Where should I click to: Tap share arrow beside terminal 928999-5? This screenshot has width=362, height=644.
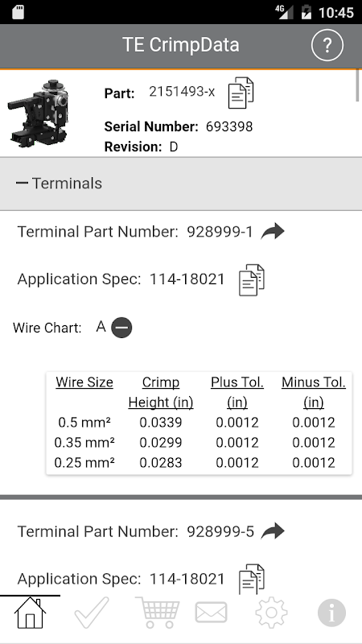(x=273, y=531)
